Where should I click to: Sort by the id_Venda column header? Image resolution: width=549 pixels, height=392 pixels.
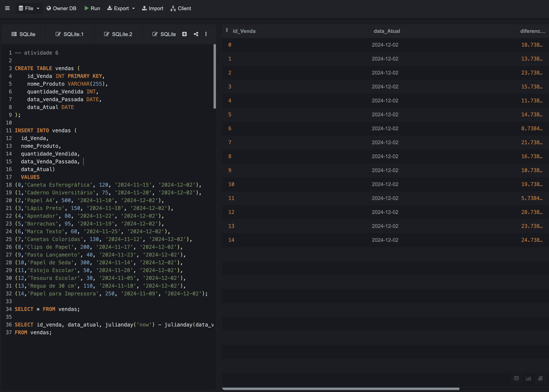(244, 31)
